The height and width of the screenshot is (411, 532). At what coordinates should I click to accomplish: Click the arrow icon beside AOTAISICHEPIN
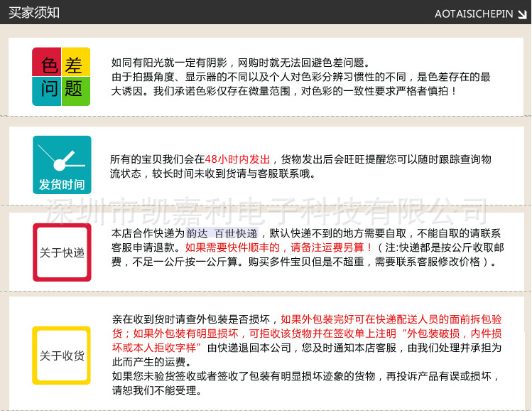pos(522,14)
